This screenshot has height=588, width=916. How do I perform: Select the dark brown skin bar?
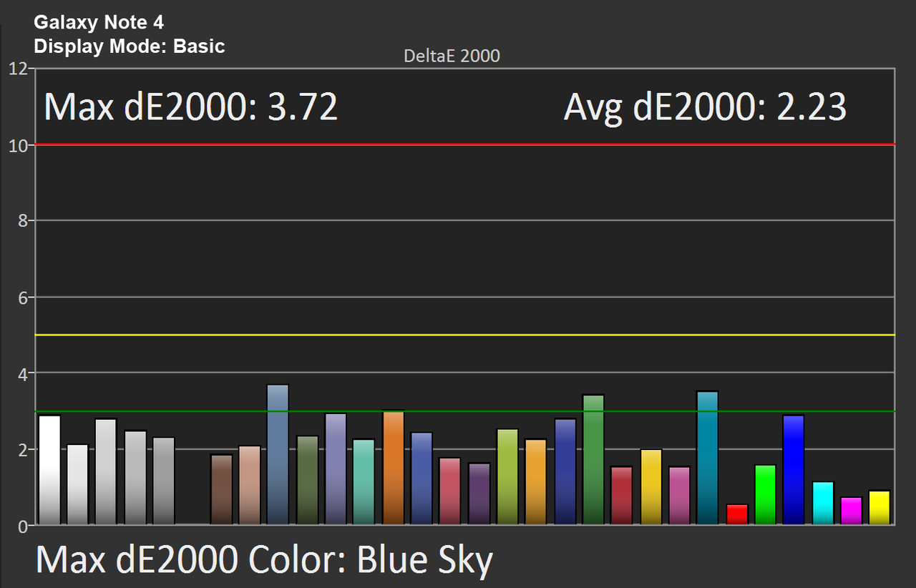click(x=221, y=490)
